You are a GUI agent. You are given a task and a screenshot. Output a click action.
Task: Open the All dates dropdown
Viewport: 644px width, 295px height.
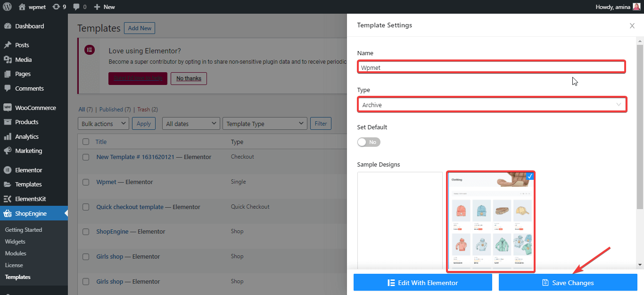[x=191, y=124]
